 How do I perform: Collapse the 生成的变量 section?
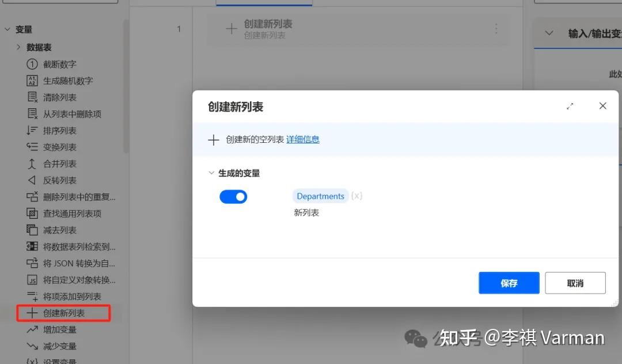pos(211,173)
